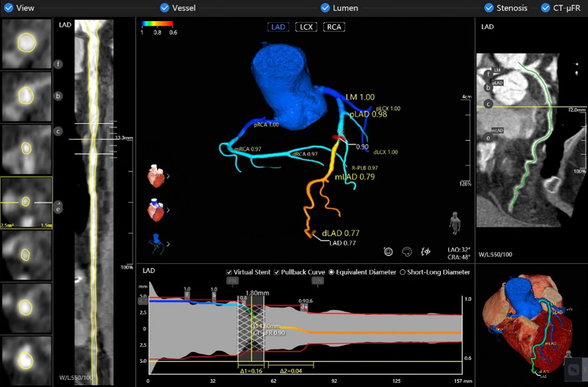Toggle the Vessel step checkmark

(165, 8)
